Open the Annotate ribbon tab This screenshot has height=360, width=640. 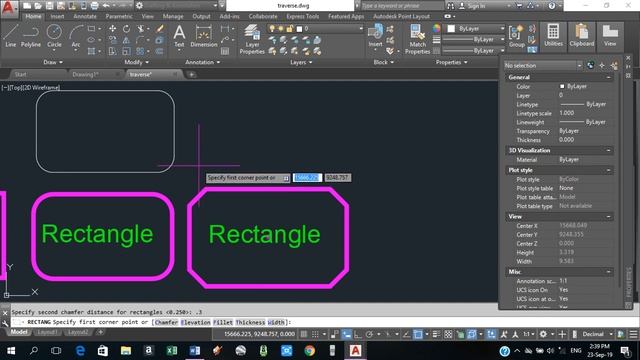[x=85, y=16]
